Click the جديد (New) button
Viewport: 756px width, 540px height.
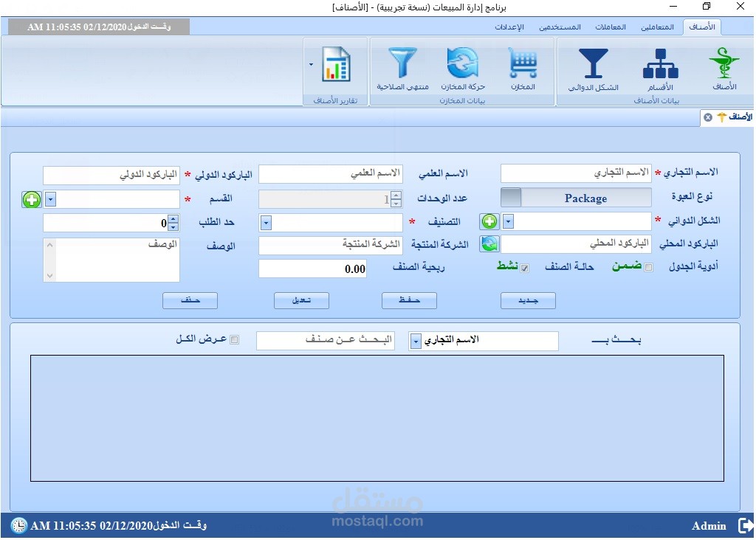pyautogui.click(x=528, y=300)
